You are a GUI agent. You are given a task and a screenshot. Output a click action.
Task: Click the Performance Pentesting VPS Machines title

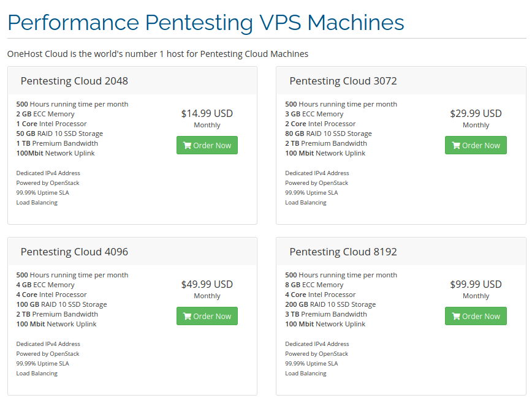tap(206, 23)
